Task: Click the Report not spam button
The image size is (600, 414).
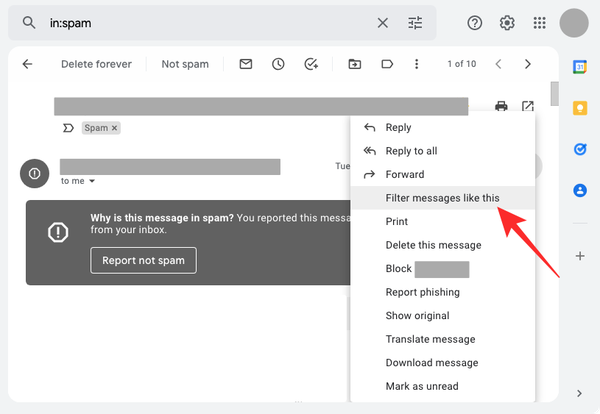Action: click(143, 261)
